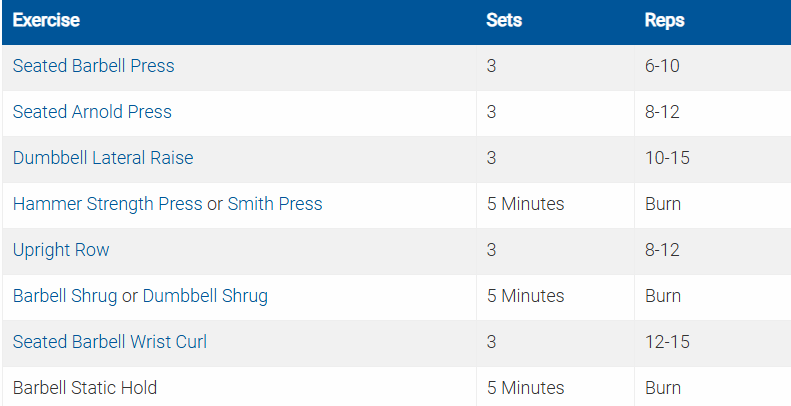Select the Barbell Static Hold text

(x=85, y=388)
